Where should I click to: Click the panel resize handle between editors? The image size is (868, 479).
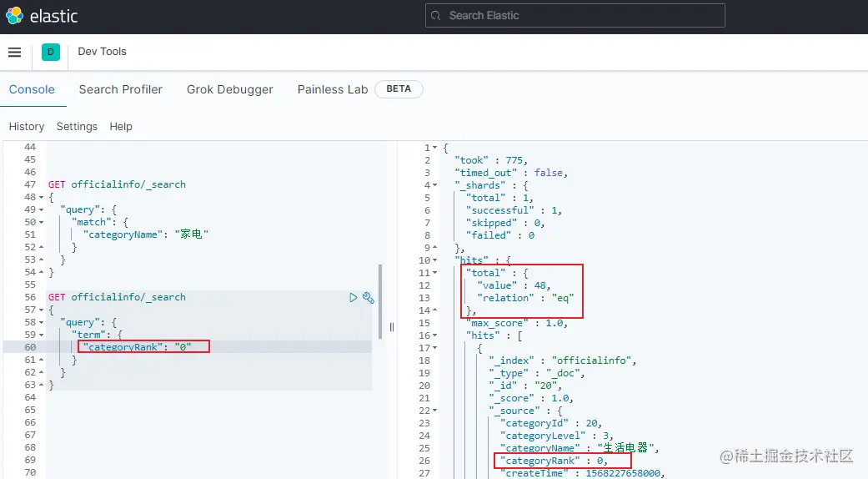coord(391,327)
